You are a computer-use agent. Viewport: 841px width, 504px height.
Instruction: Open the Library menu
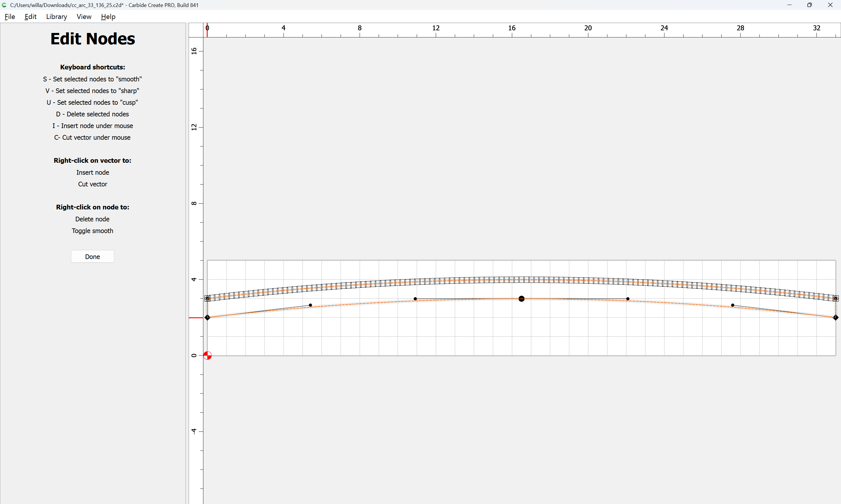click(56, 17)
